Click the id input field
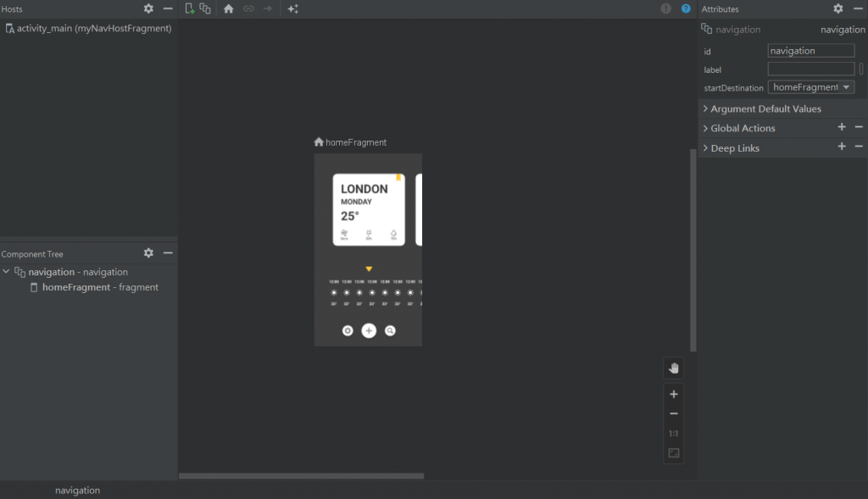This screenshot has width=868, height=499. coord(811,50)
